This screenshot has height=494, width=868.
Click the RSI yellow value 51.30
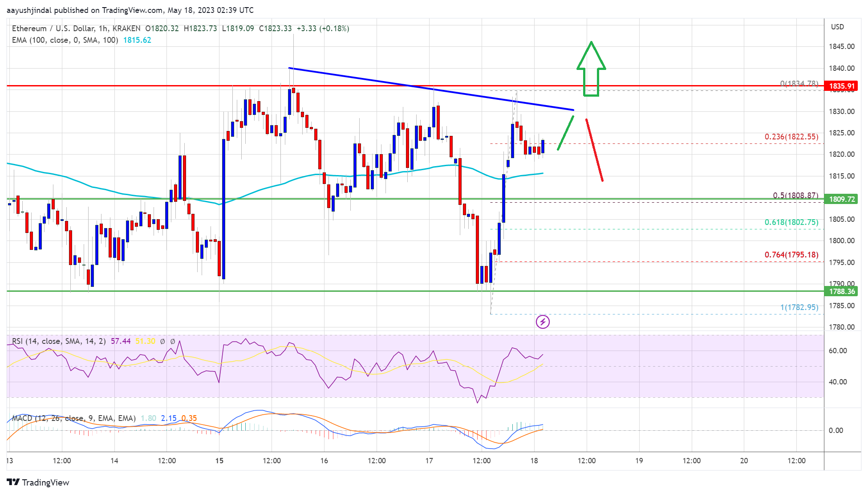click(x=145, y=341)
